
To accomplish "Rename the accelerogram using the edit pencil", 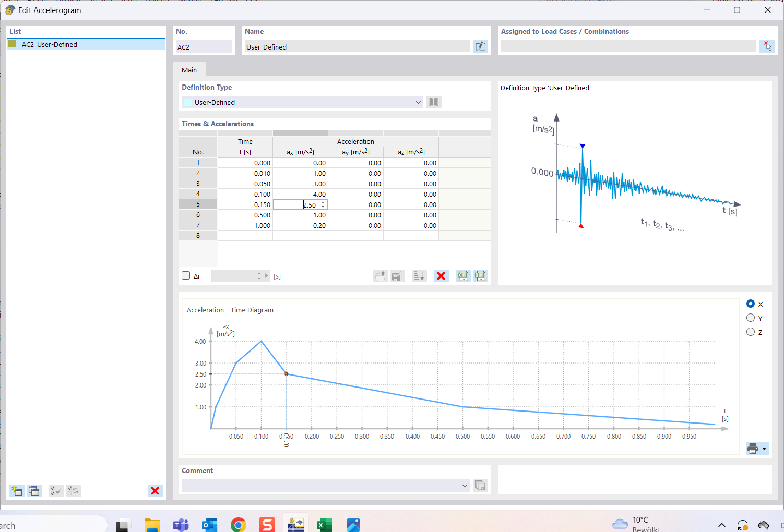I will pos(480,46).
